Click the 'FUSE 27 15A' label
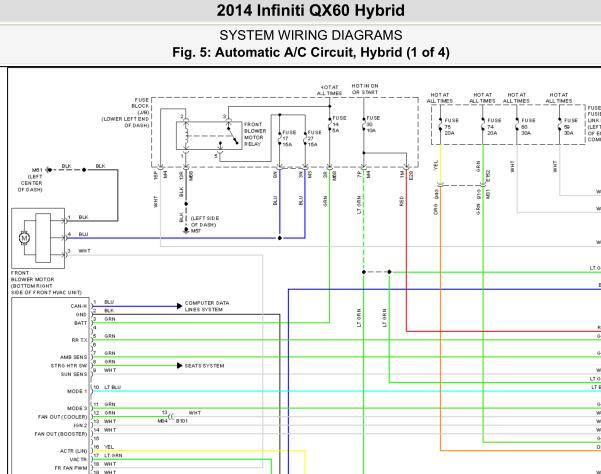Screen dimensions: 601x474 (314, 138)
